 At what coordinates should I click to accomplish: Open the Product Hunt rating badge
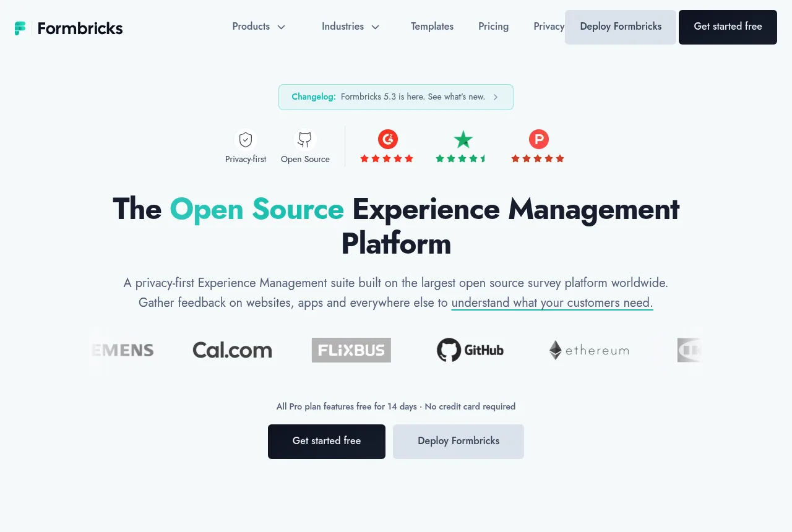[x=538, y=139]
